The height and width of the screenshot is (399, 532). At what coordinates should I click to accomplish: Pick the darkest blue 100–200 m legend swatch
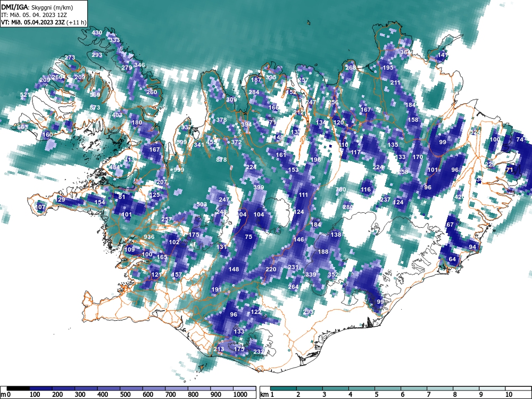(41, 388)
